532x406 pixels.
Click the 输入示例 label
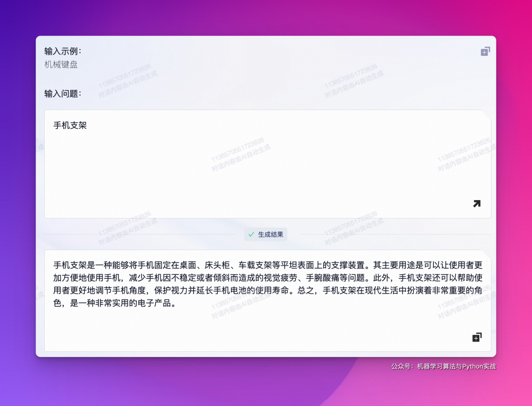[63, 51]
